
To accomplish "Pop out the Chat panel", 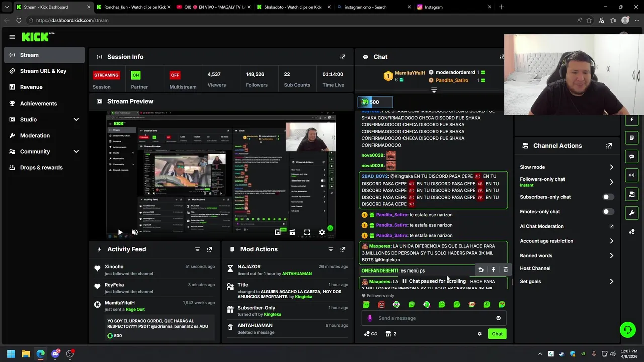I will click(x=502, y=57).
